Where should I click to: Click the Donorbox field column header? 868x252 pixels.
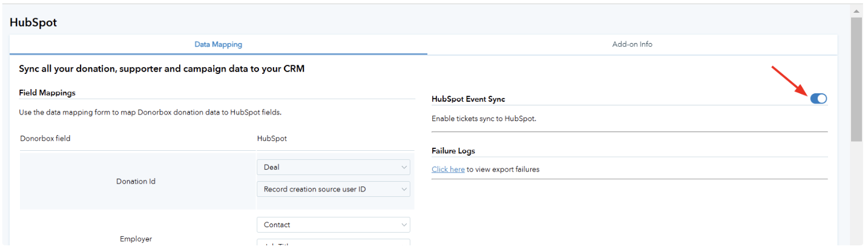pos(45,138)
